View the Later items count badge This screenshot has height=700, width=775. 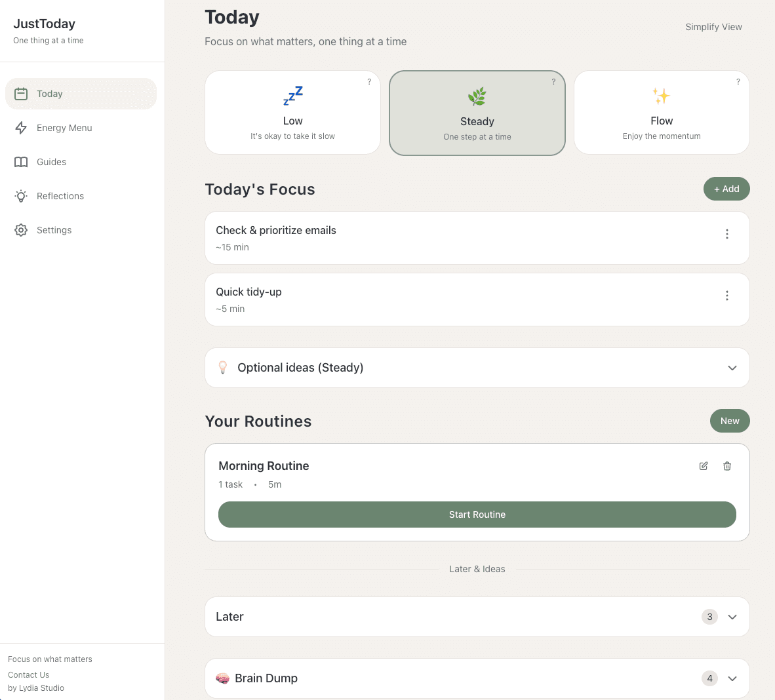pyautogui.click(x=709, y=617)
